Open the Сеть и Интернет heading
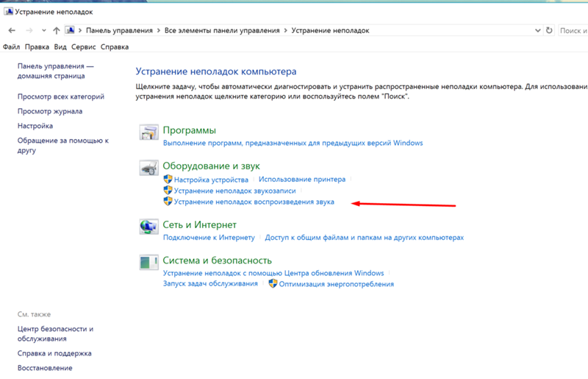 pos(199,224)
